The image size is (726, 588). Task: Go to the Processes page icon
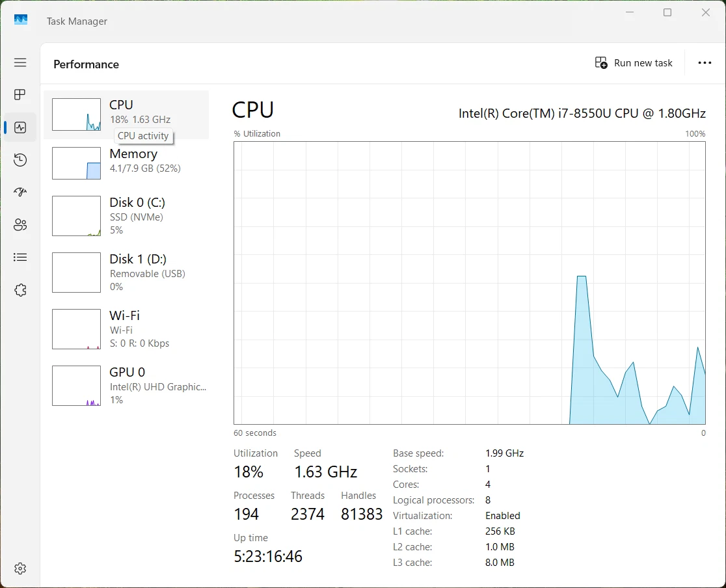[20, 94]
